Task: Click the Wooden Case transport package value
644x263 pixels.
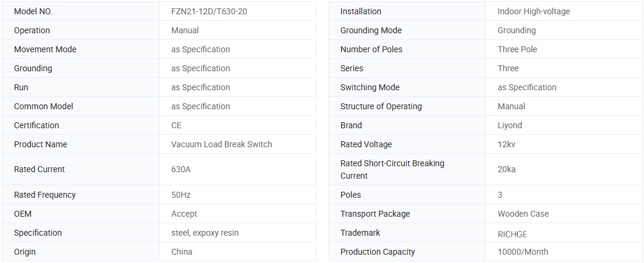Action: 523,214
